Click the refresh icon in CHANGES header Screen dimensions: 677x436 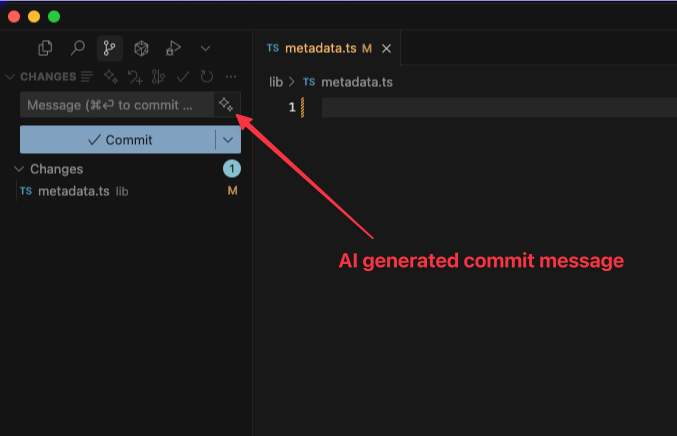coord(207,77)
